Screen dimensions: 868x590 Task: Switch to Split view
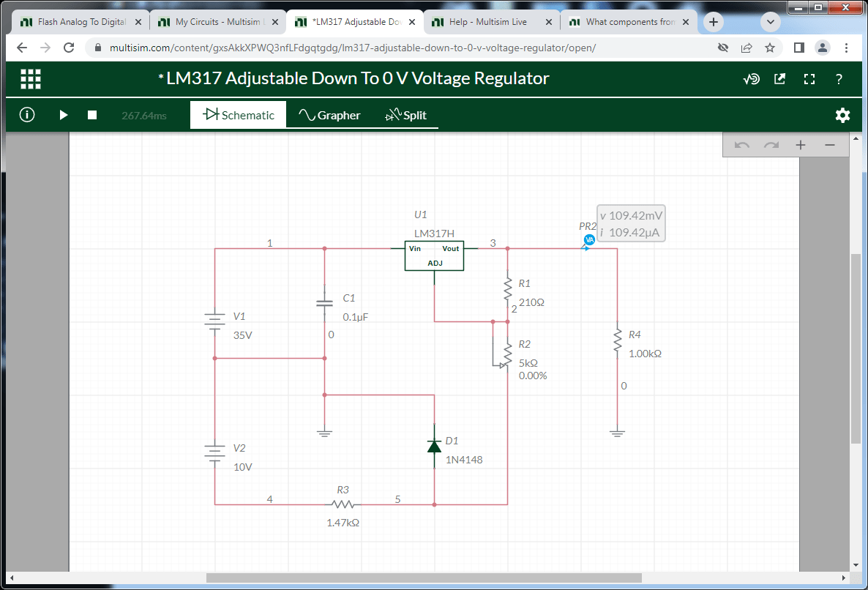[x=405, y=115]
